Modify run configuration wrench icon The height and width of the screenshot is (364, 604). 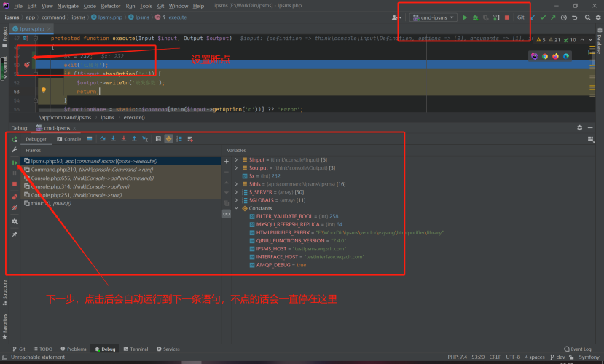15,150
